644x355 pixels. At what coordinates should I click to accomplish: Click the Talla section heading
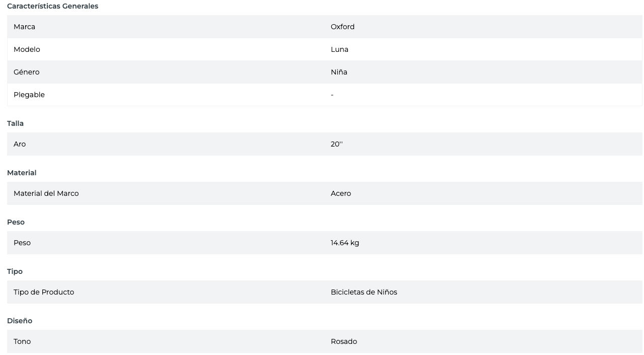pyautogui.click(x=15, y=123)
